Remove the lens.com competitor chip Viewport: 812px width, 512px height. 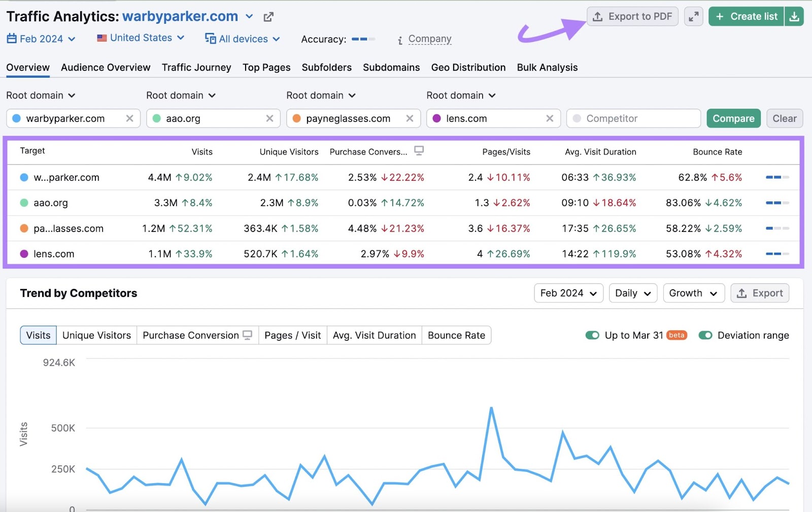pos(550,118)
